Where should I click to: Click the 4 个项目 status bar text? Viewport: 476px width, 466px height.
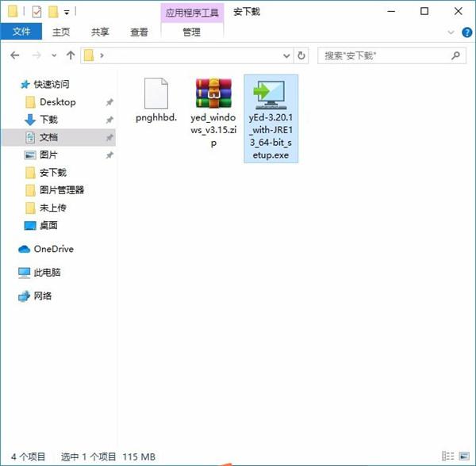coord(29,456)
